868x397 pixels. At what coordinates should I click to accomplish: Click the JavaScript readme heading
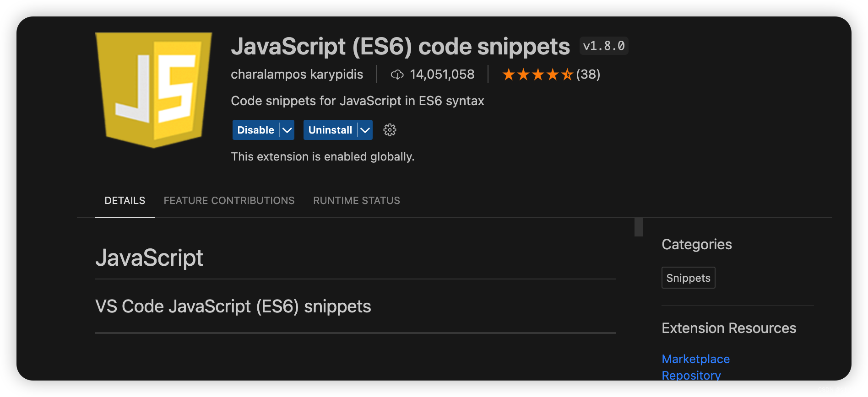click(149, 258)
